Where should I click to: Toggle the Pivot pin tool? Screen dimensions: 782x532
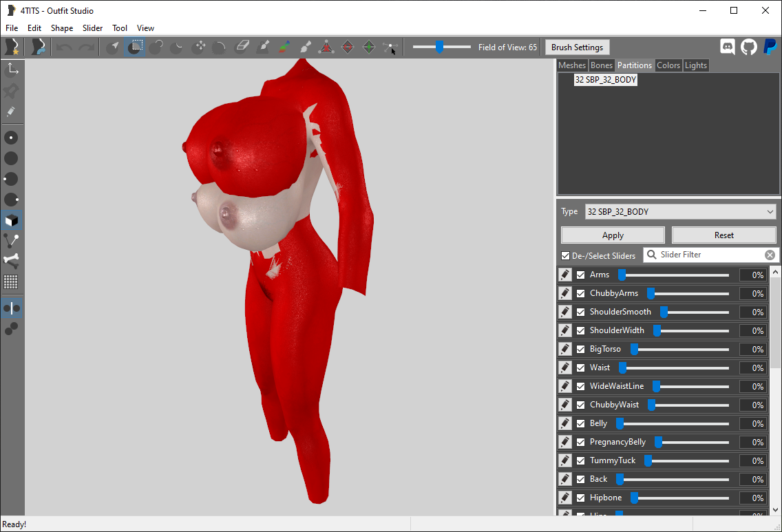tap(12, 91)
